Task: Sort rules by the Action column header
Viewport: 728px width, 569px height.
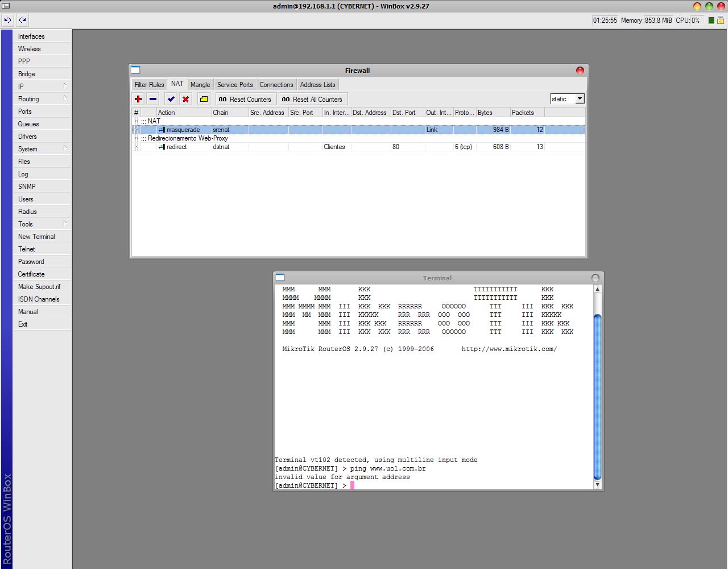Action: click(184, 113)
